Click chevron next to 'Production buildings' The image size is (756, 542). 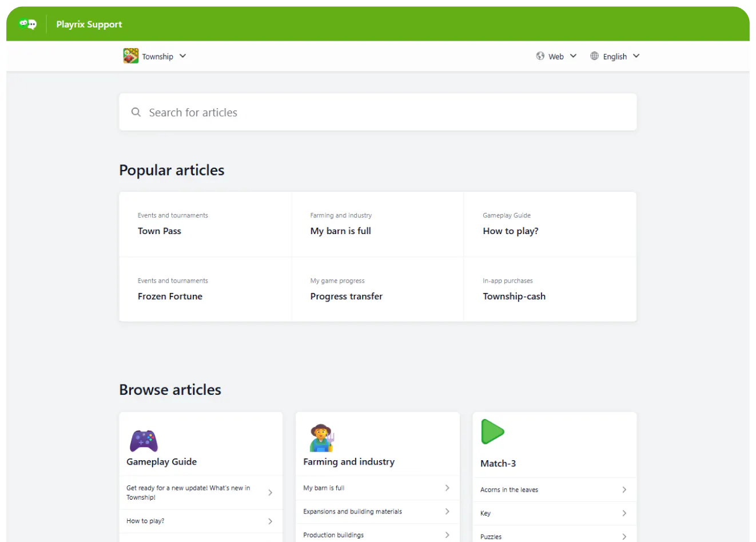point(447,535)
